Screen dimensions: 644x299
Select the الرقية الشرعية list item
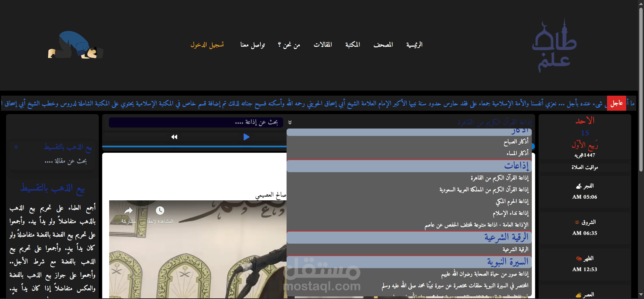515,249
